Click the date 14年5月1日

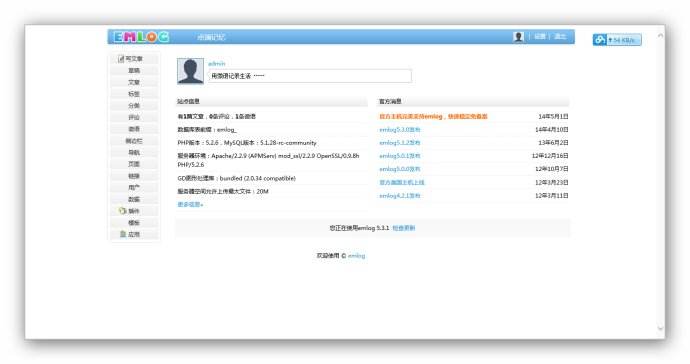[553, 117]
